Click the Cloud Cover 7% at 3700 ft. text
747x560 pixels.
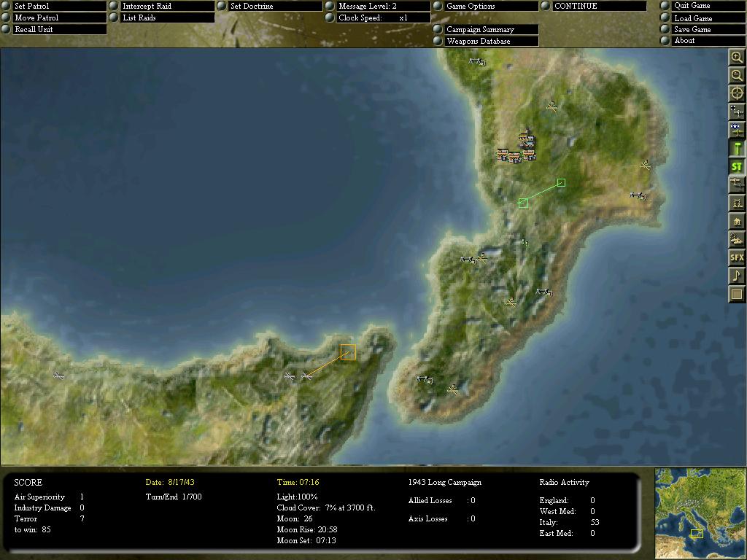(326, 507)
